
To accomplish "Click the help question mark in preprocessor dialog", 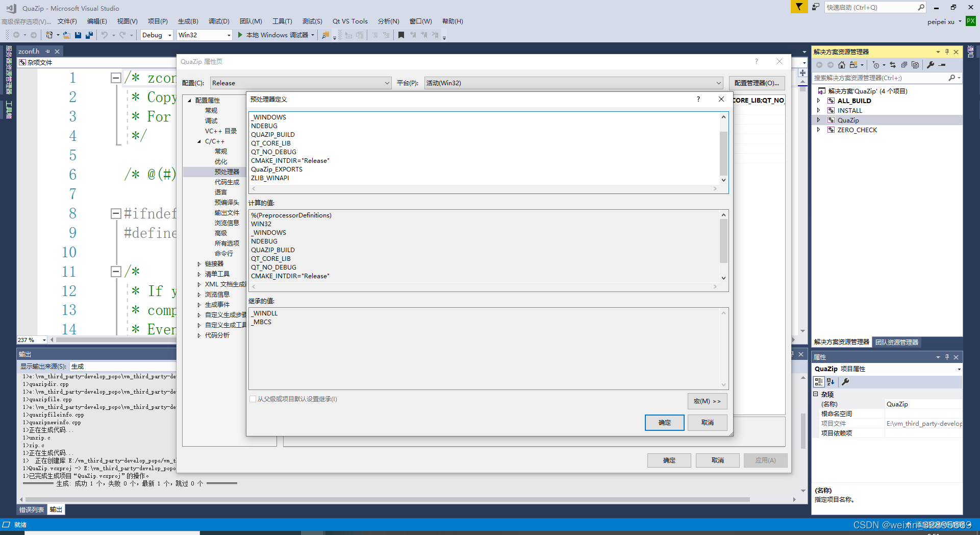I will 698,99.
